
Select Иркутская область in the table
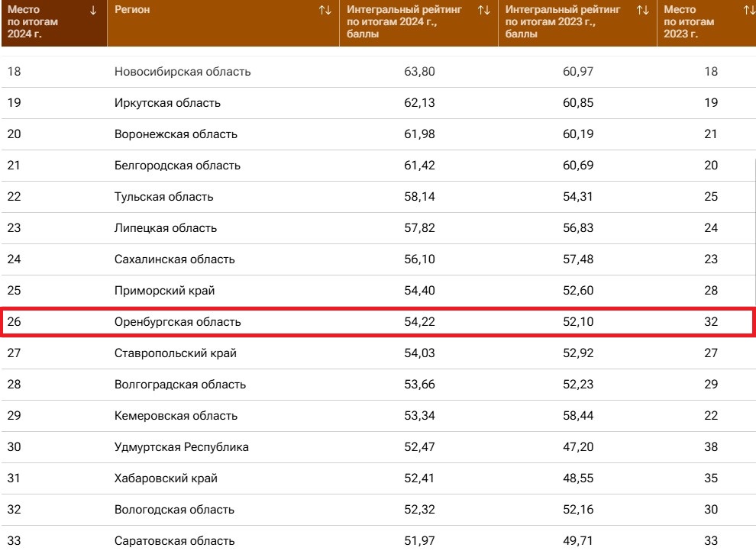[167, 103]
